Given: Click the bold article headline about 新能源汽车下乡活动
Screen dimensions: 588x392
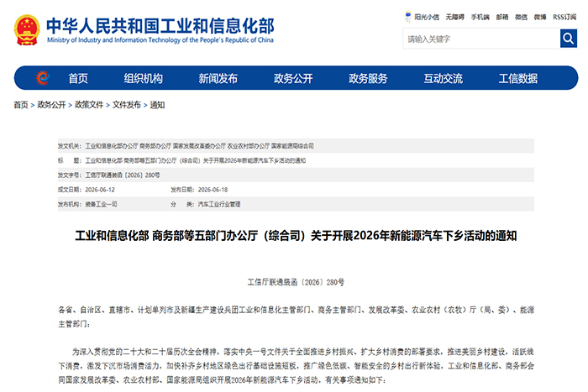Looking at the screenshot, I should pos(296,236).
